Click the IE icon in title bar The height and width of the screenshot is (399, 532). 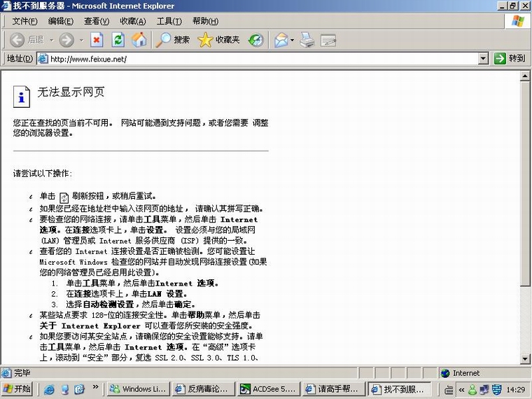click(6, 6)
